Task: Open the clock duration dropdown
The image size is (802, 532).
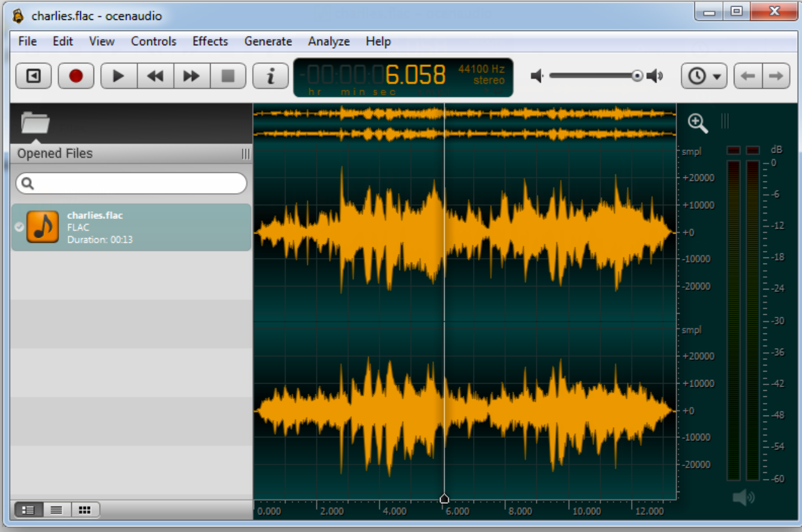Action: tap(704, 75)
